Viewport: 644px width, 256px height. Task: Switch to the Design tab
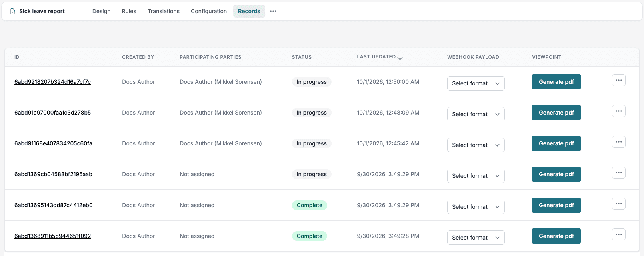(102, 11)
